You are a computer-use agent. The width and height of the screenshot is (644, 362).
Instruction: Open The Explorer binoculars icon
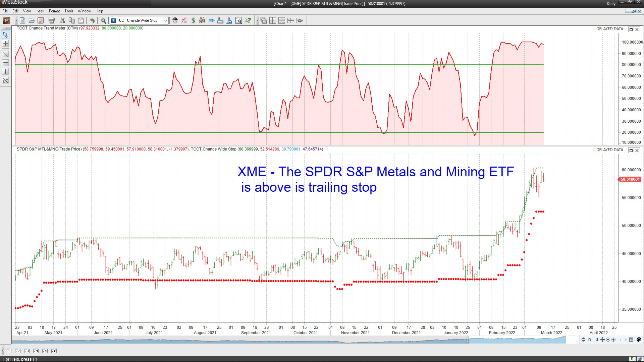202,20
